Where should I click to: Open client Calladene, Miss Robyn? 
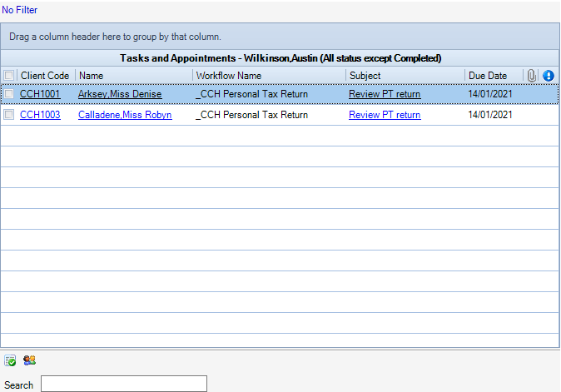click(125, 115)
